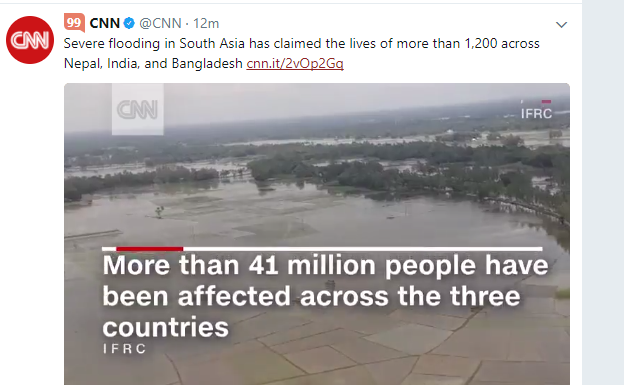Click the blue verified checkmark badge

(x=129, y=23)
